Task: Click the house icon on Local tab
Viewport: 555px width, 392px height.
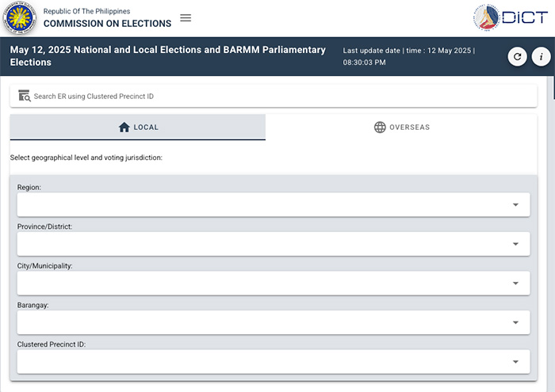Action: click(124, 127)
